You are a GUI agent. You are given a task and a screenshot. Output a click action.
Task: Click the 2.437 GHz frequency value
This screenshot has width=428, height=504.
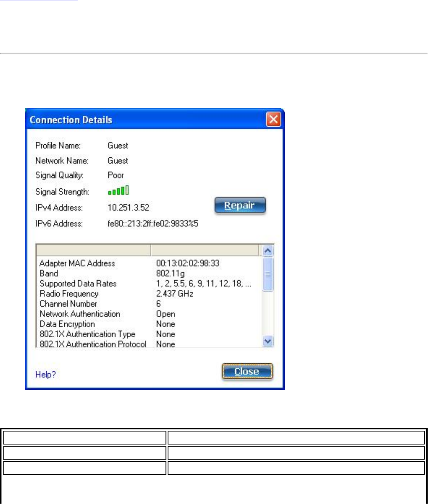pyautogui.click(x=175, y=294)
